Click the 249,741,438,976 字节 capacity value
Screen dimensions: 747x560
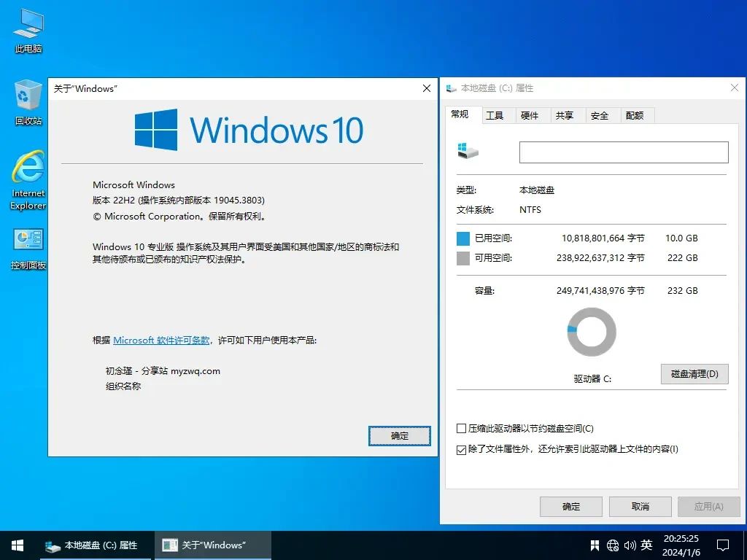[600, 290]
